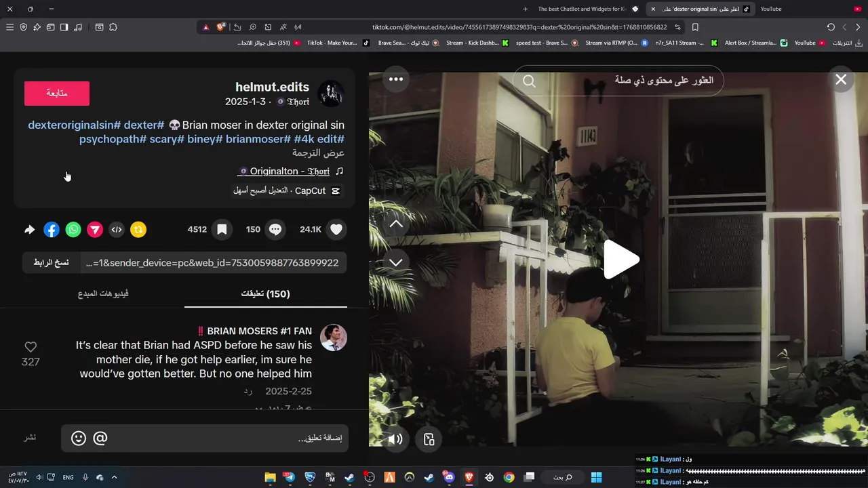Reload the page
The width and height of the screenshot is (868, 488).
pyautogui.click(x=831, y=27)
